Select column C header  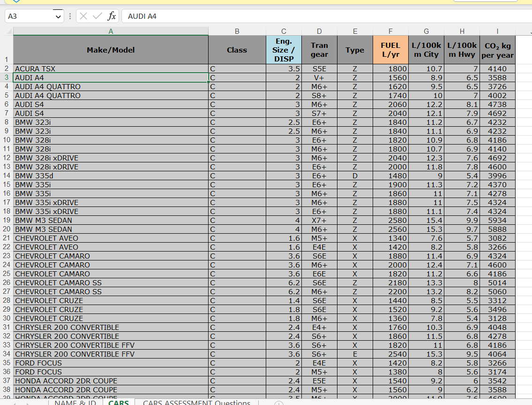(284, 31)
